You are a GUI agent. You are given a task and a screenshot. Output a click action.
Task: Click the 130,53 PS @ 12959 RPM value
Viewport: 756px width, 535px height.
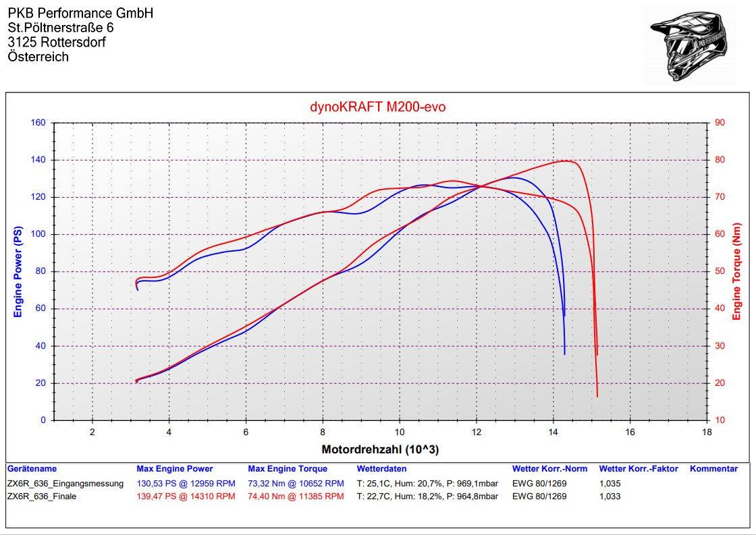tap(186, 483)
